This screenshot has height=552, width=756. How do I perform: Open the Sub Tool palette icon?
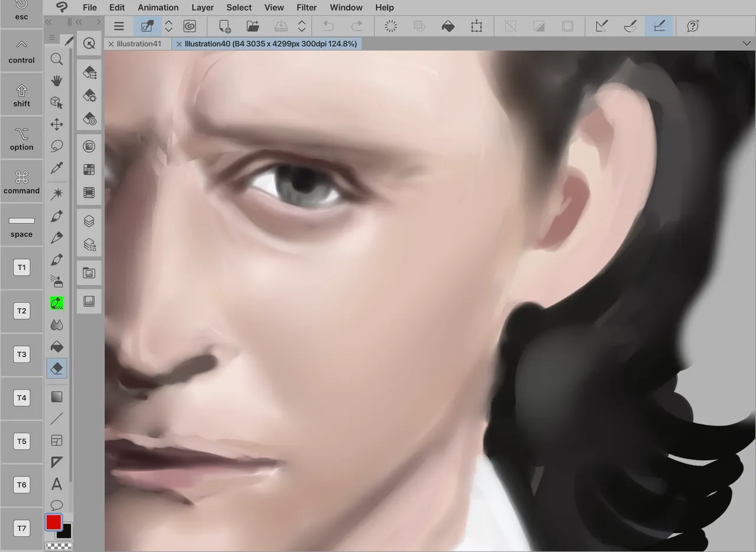pyautogui.click(x=89, y=72)
